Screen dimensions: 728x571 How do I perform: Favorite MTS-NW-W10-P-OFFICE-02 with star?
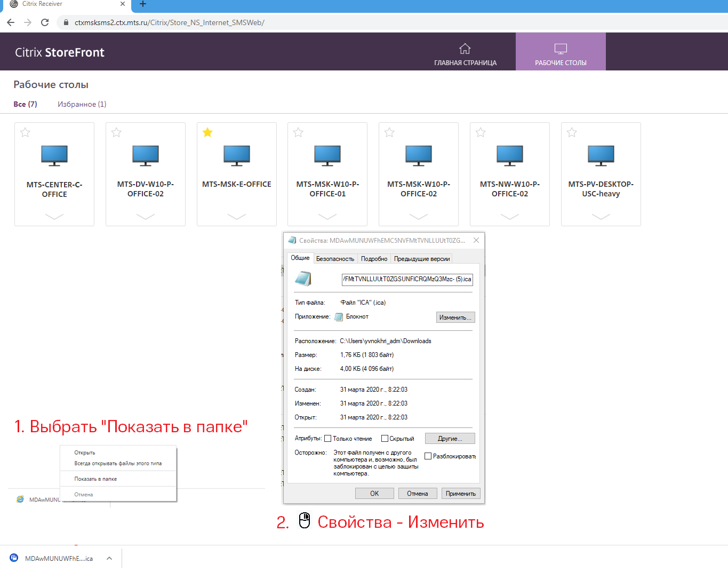pos(481,132)
